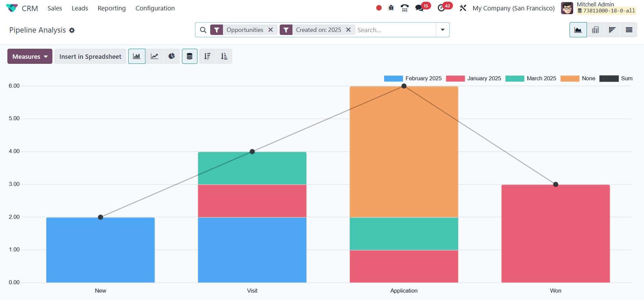The height and width of the screenshot is (300, 644).
Task: Toggle March 2025 legend swatch
Action: 515,78
